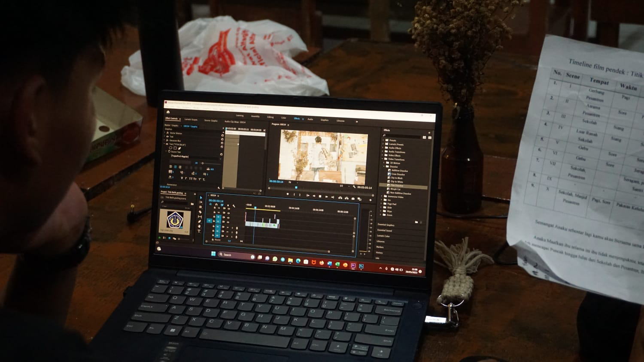Image resolution: width=644 pixels, height=362 pixels.
Task: Select the Slip tool
Action: click(x=200, y=217)
